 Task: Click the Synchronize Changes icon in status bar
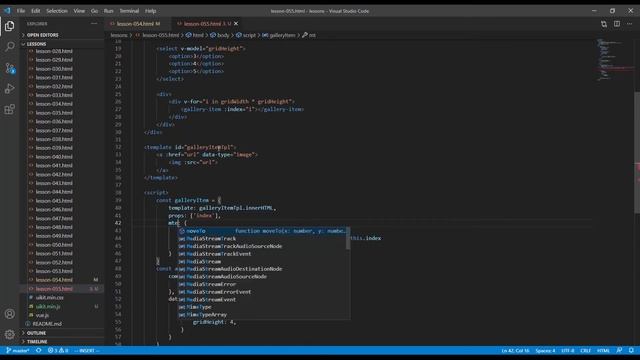pyautogui.click(x=39, y=351)
